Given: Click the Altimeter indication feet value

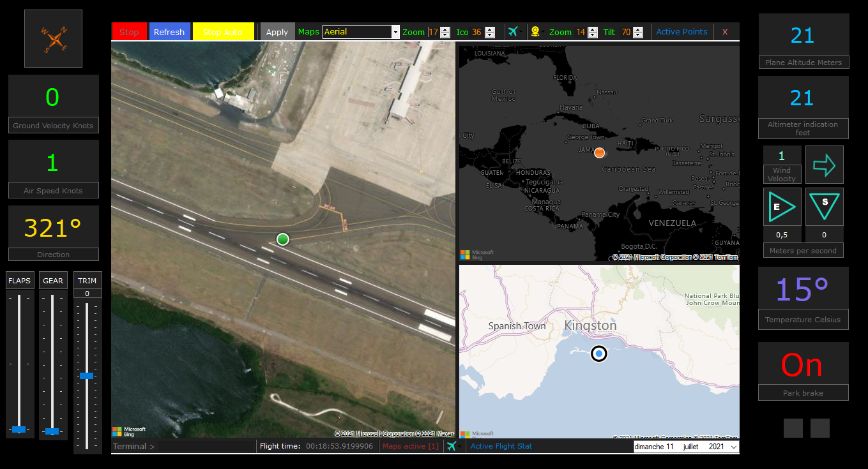Looking at the screenshot, I should tap(803, 98).
